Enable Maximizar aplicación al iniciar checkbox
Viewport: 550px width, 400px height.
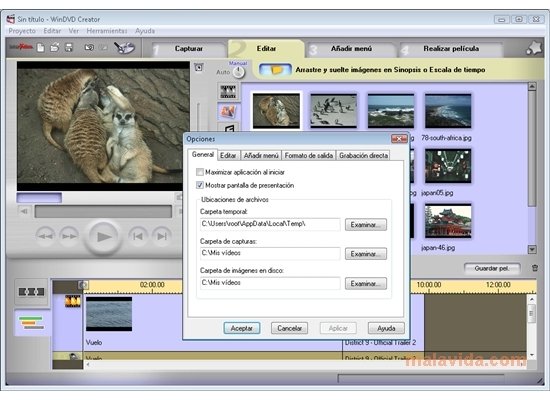click(200, 172)
